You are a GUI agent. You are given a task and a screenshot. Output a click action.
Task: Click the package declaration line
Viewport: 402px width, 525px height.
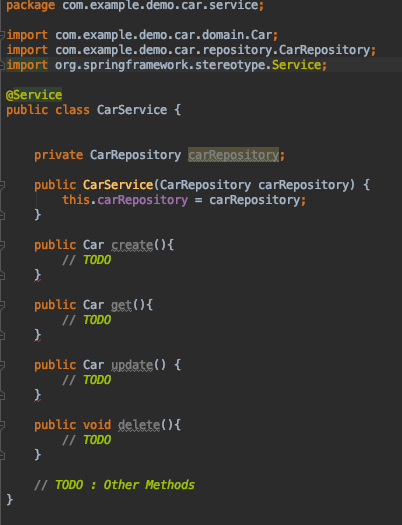pos(135,5)
